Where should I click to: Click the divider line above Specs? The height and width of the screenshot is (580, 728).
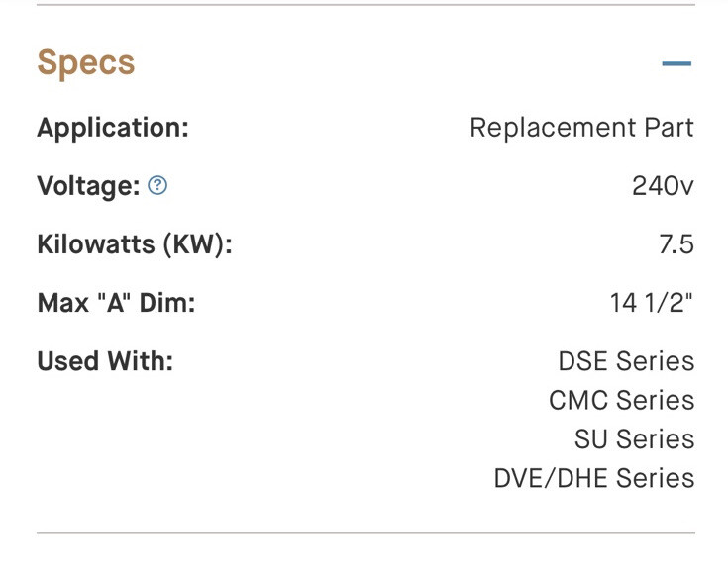click(x=364, y=5)
